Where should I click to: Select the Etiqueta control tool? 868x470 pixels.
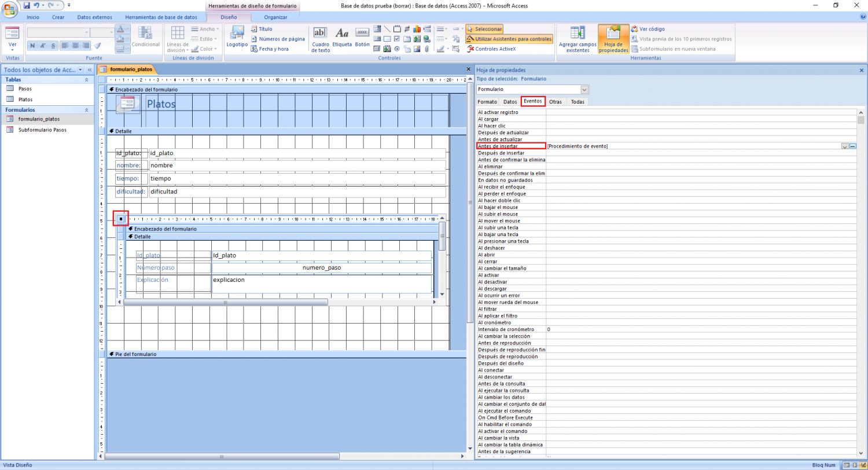(342, 39)
